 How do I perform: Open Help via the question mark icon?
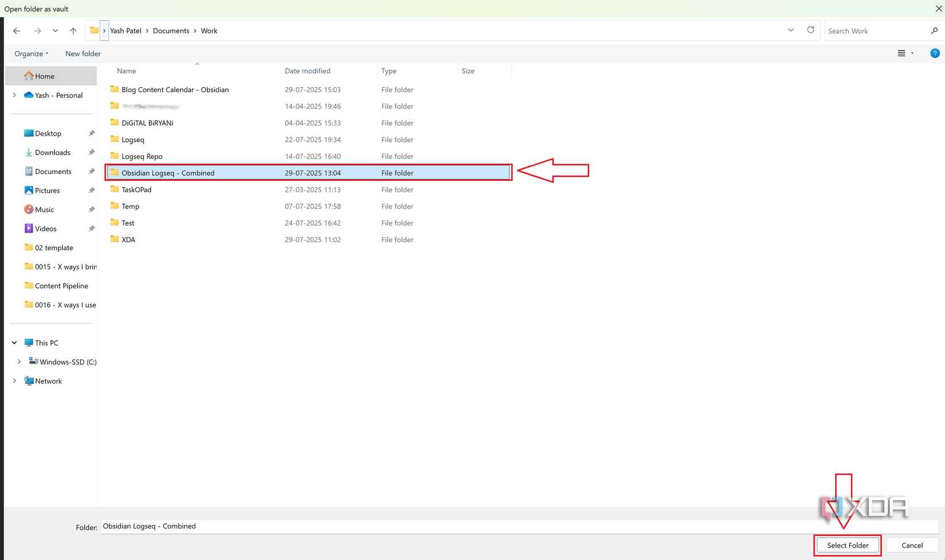[x=935, y=53]
